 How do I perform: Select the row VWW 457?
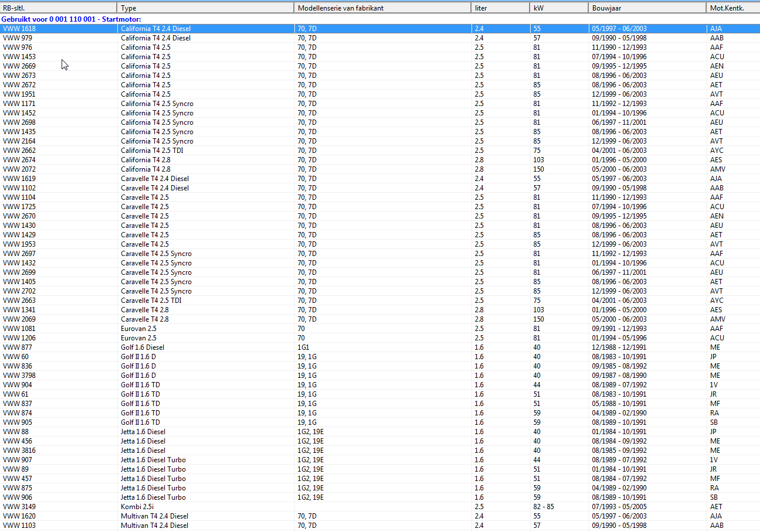click(380, 479)
